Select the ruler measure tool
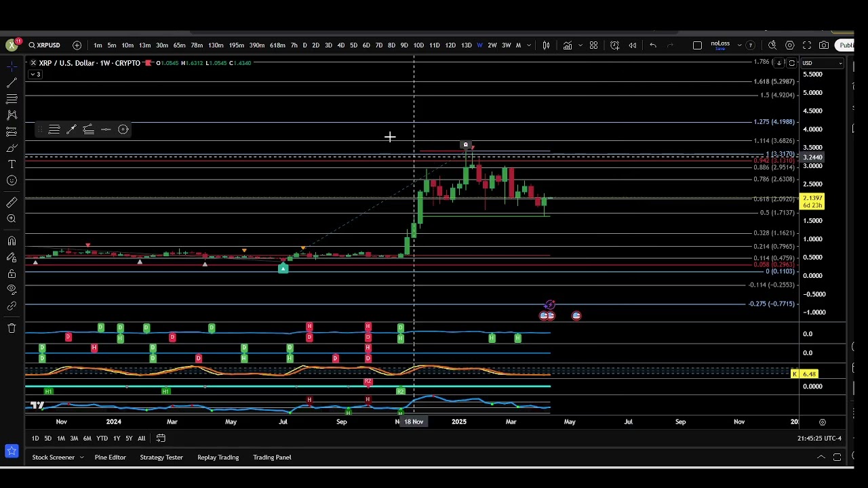This screenshot has height=488, width=868. [12, 202]
